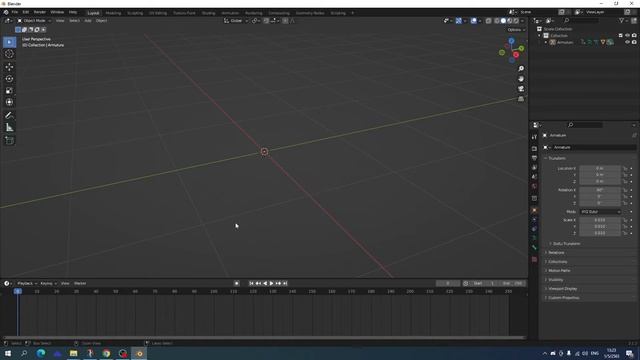
Task: Jump to the timeline start frame button
Action: 251,283
